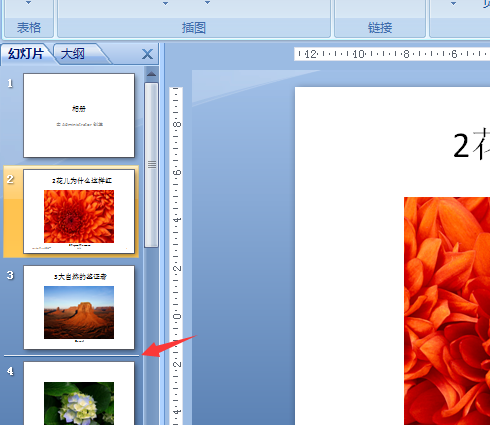Image resolution: width=490 pixels, height=425 pixels.
Task: Select slide 3 thumbnail with desert mesa
Action: tap(79, 307)
